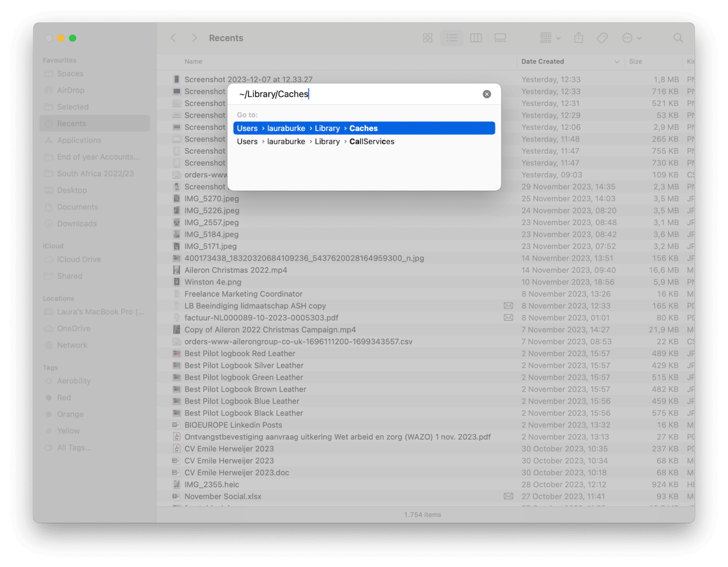Viewport: 728px width, 567px height.
Task: Switch to gallery view
Action: tap(500, 38)
